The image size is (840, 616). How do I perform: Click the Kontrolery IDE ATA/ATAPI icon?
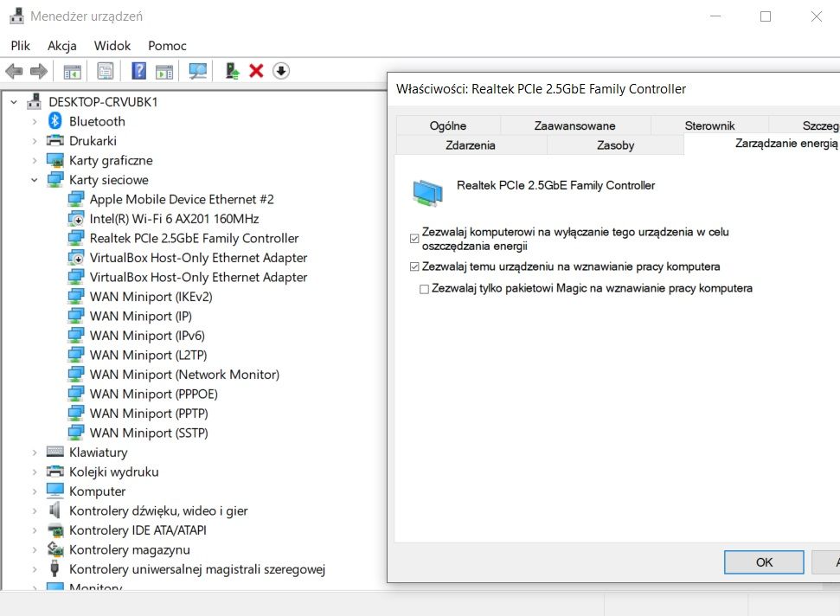(x=55, y=530)
